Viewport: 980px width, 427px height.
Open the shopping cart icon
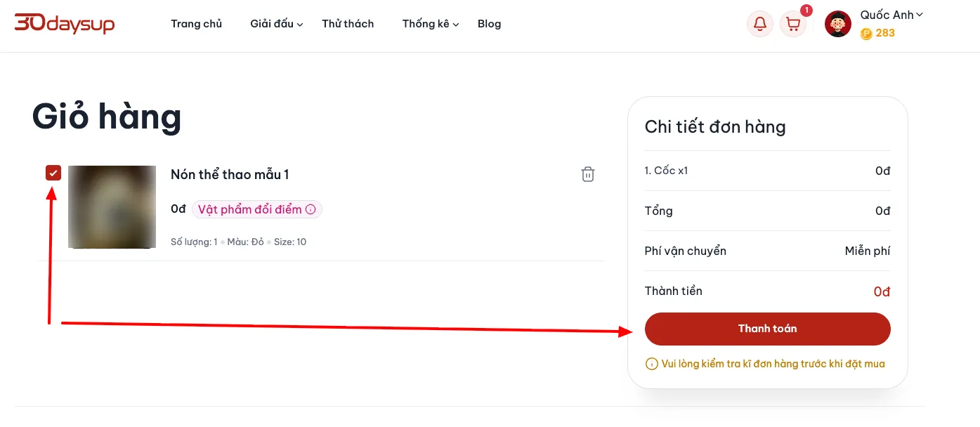[x=793, y=24]
